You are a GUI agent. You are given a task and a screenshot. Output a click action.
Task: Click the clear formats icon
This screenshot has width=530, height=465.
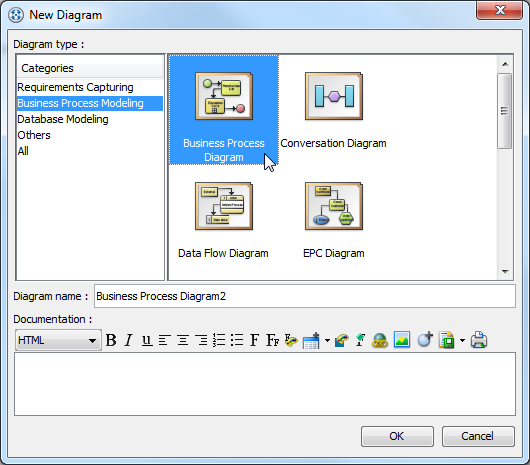(360, 340)
